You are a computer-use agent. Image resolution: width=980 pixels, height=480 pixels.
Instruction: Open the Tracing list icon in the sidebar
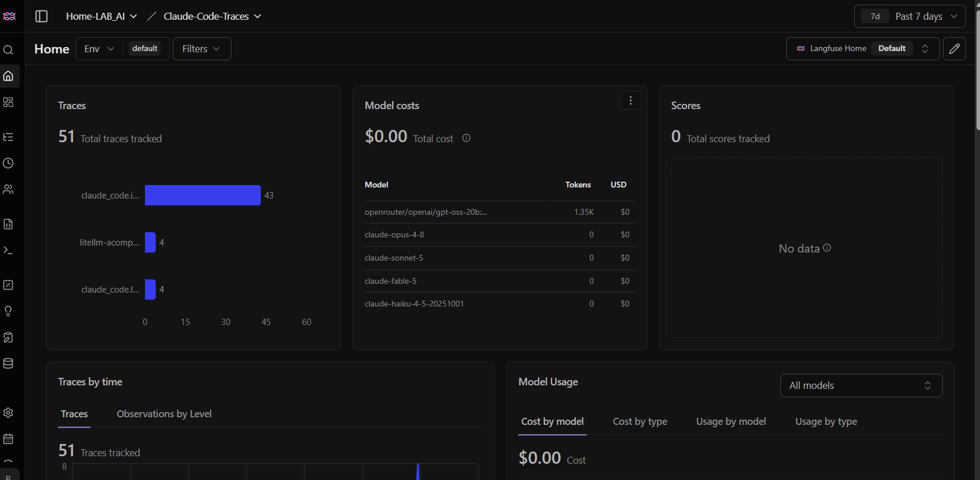click(x=8, y=137)
